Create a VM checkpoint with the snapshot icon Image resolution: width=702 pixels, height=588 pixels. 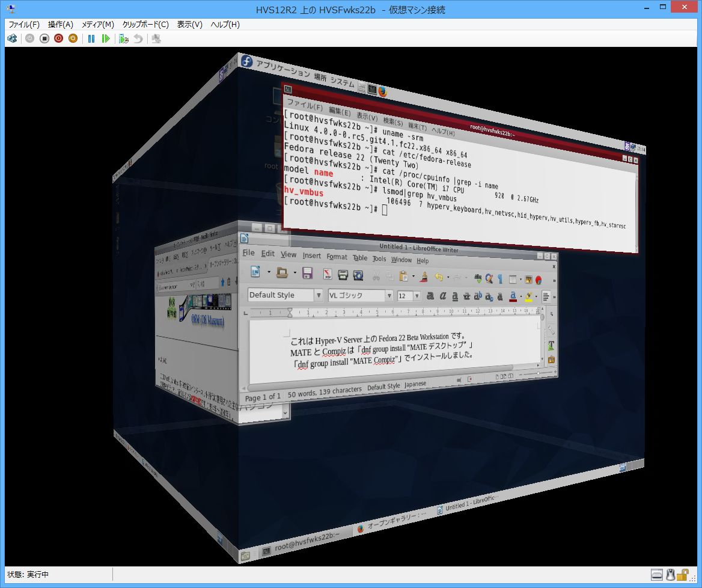[x=124, y=38]
